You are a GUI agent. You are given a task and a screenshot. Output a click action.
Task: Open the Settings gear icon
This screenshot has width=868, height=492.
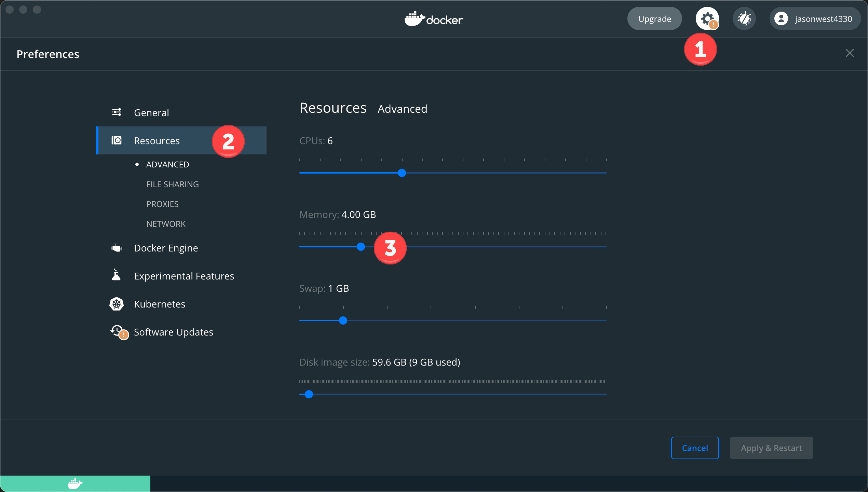click(707, 18)
